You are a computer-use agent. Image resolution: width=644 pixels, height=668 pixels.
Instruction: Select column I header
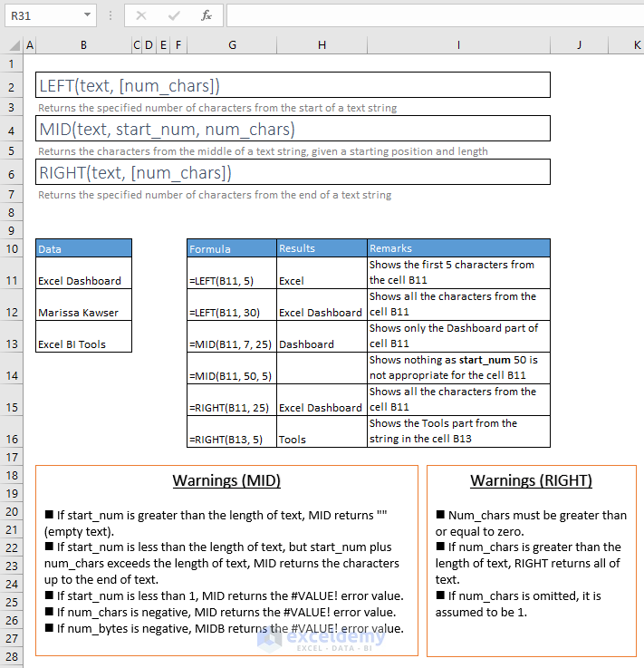(458, 45)
